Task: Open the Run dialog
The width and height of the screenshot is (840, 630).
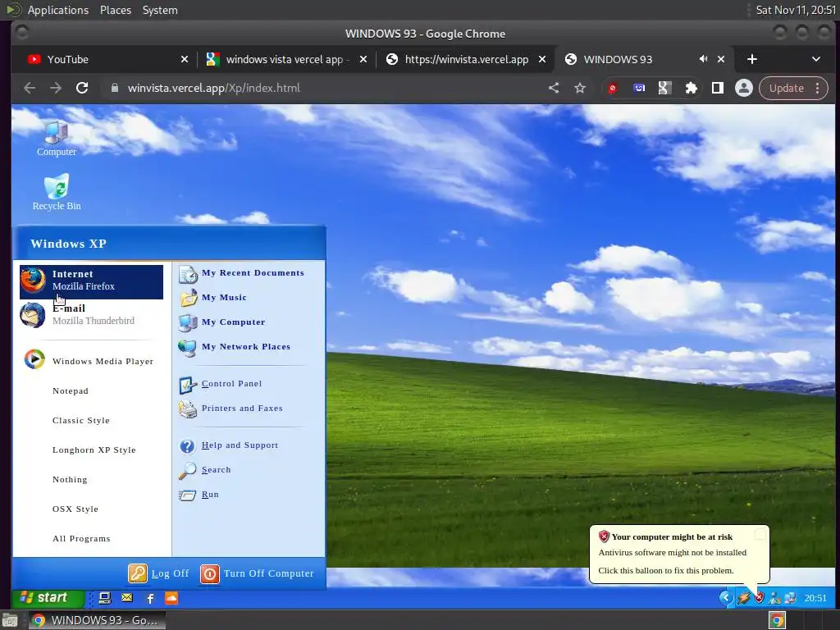Action: (x=199, y=495)
